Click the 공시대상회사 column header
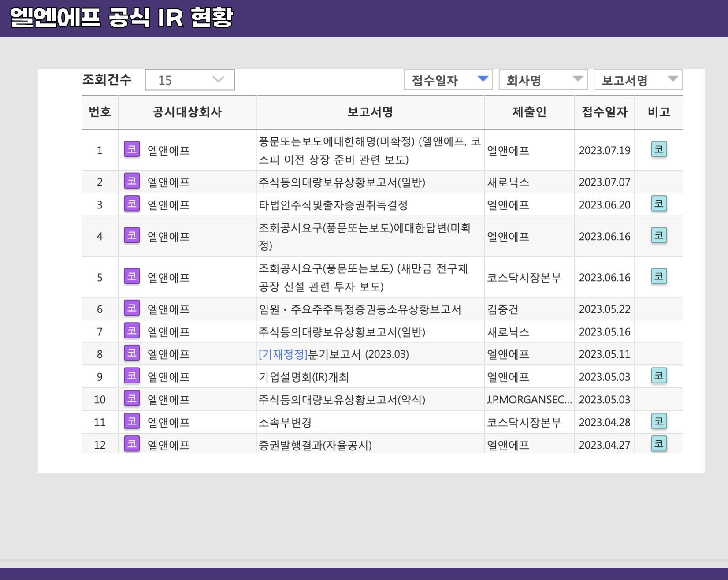 pos(187,112)
